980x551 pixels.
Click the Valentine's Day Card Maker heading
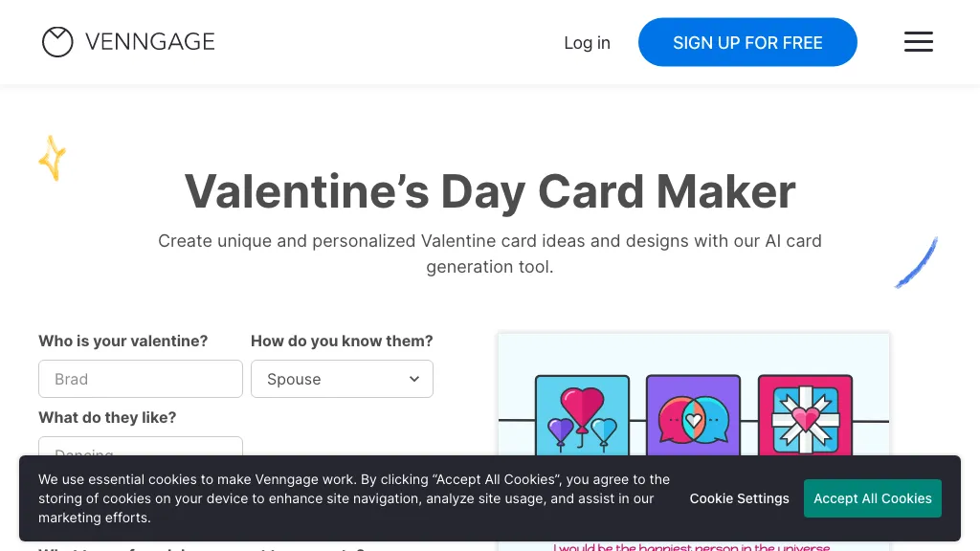(490, 190)
